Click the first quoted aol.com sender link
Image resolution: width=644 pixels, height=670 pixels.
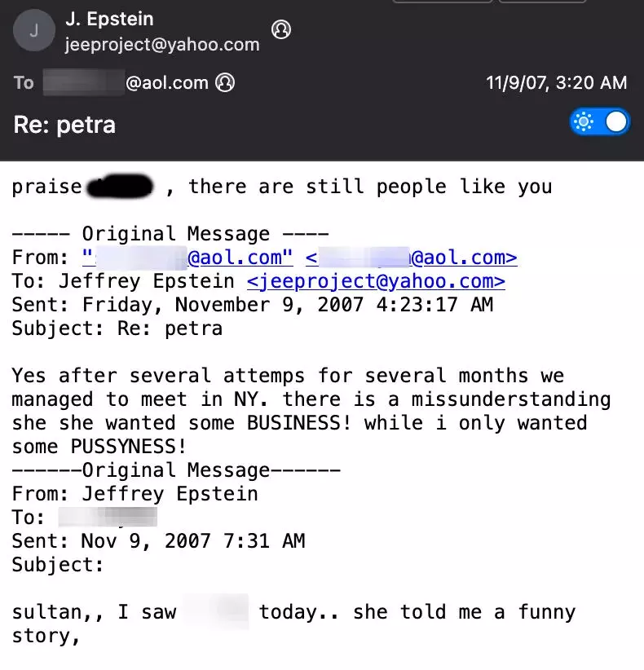pyautogui.click(x=187, y=258)
